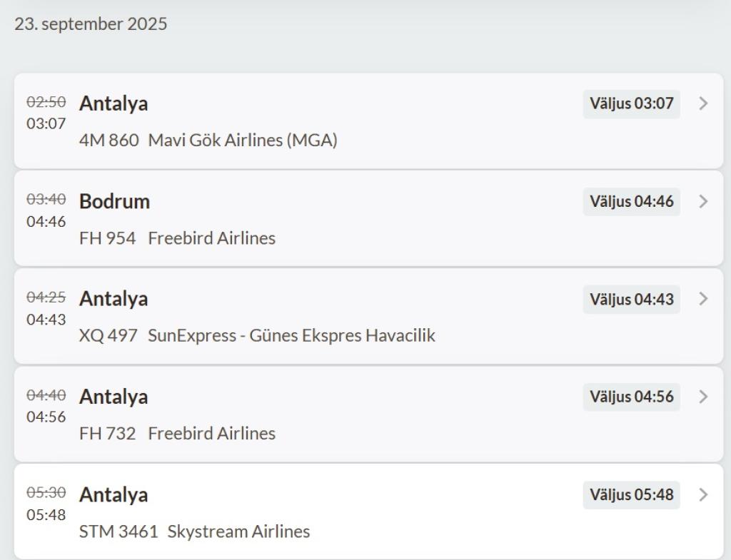Expand the FH 732 flight chevron
Image resolution: width=731 pixels, height=560 pixels.
pos(704,397)
